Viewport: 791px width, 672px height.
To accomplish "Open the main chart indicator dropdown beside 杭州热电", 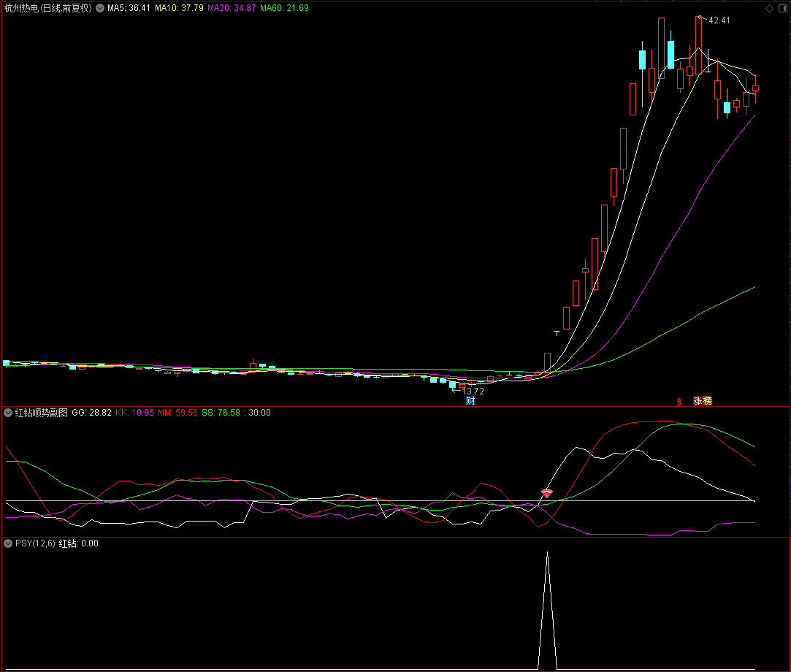I will point(100,8).
